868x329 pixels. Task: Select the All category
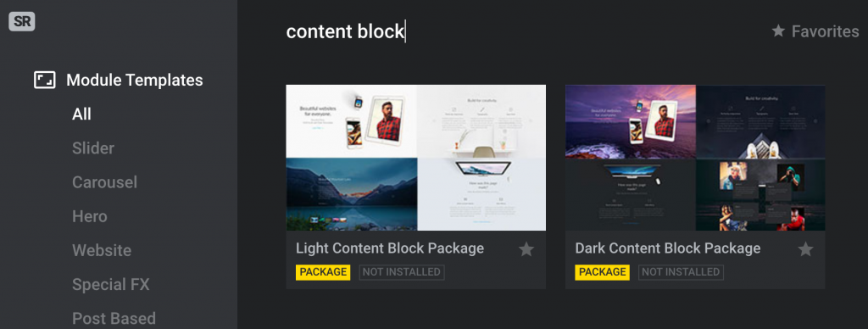(82, 114)
